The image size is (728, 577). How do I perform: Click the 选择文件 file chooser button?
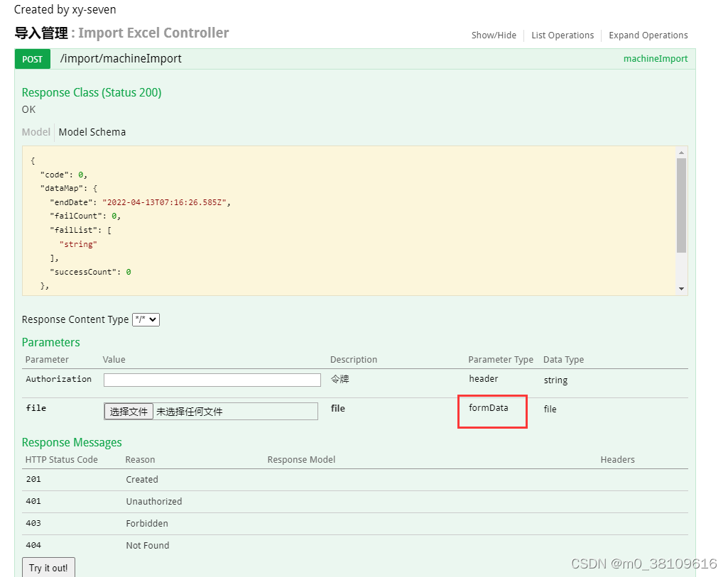tap(129, 412)
